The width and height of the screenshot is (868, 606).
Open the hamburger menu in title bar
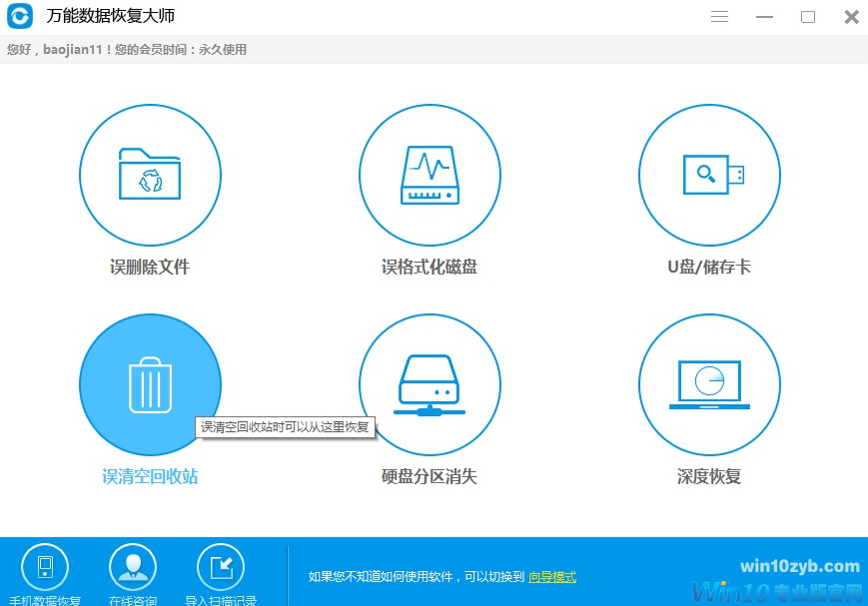click(719, 17)
